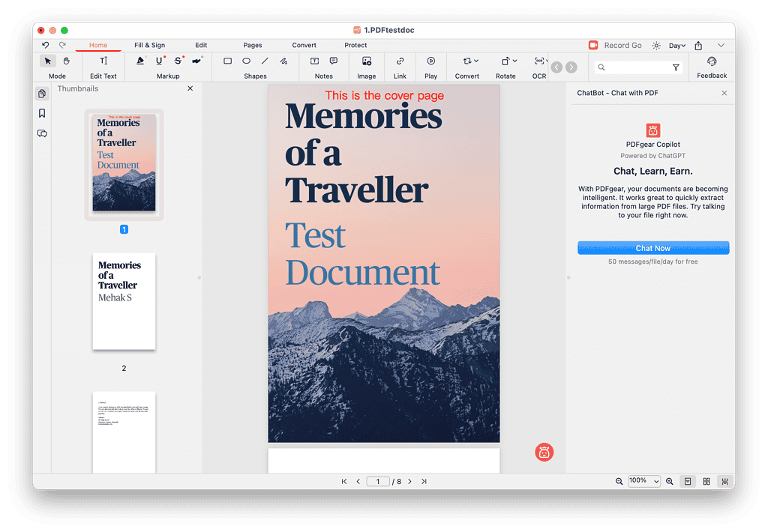The width and height of the screenshot is (768, 532).
Task: Click the Link tool icon
Action: [x=400, y=61]
